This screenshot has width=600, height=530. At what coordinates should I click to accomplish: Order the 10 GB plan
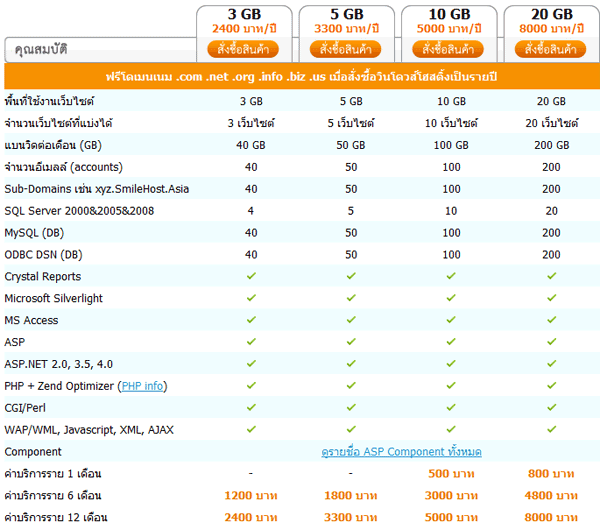[x=448, y=49]
